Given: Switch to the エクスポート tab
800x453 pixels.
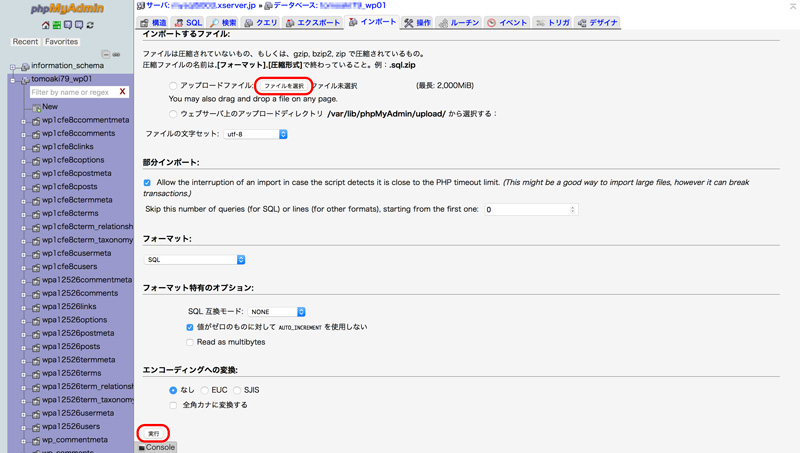Looking at the screenshot, I should [313, 22].
